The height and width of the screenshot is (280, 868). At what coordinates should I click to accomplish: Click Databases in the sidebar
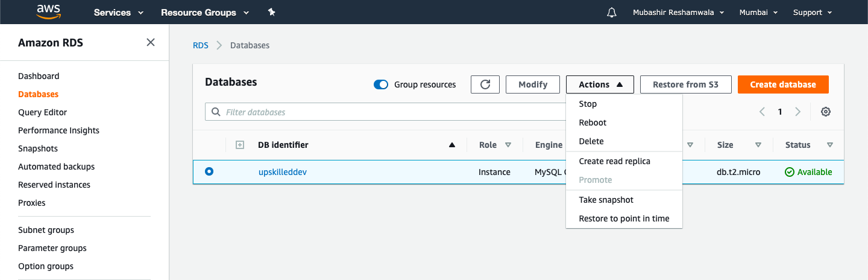pos(38,94)
